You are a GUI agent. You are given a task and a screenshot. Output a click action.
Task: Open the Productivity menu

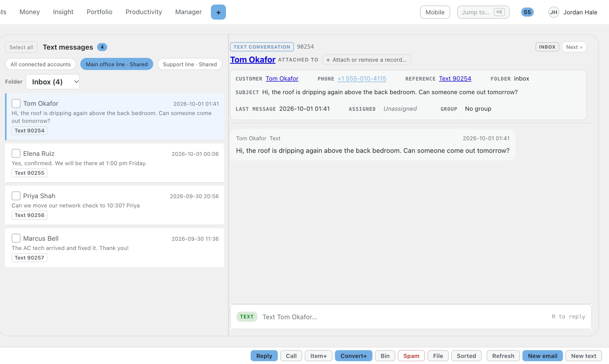pos(144,12)
